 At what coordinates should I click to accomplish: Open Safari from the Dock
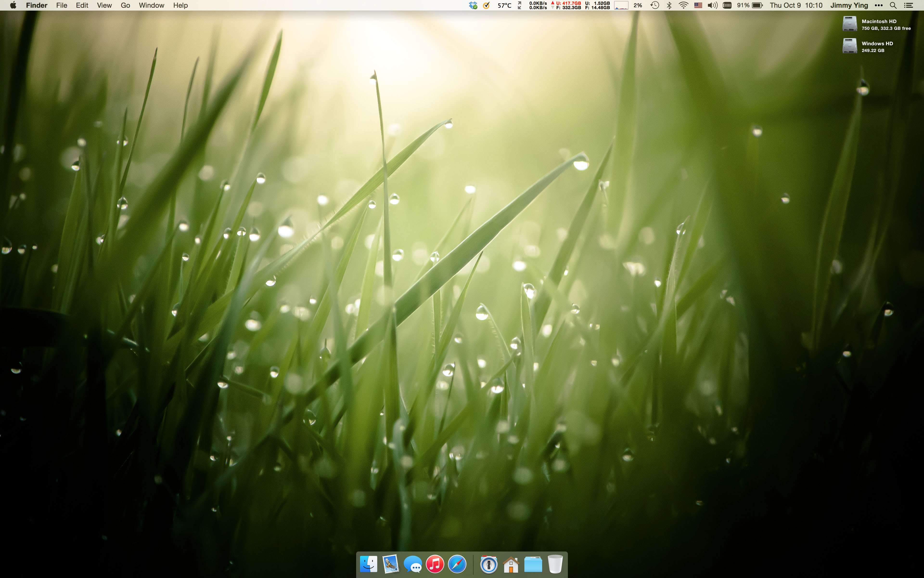click(457, 564)
